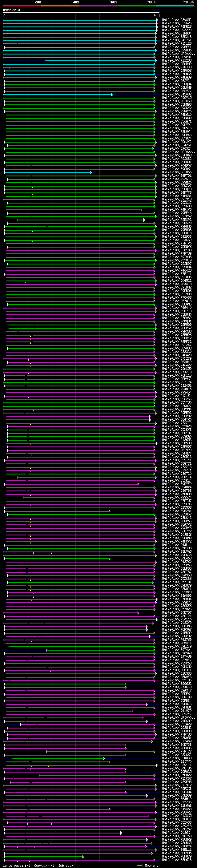The height and width of the screenshot is (868, 197).
Task: Click label UniRef100_P46440
Action: point(177,308)
